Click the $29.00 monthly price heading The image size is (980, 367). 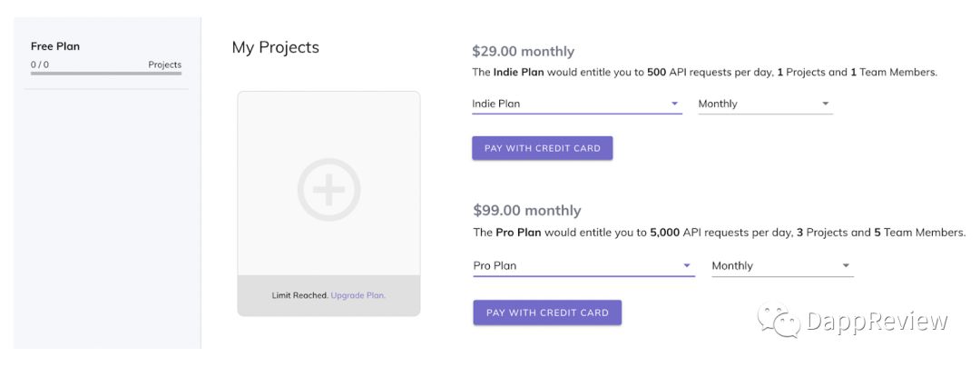coord(524,51)
